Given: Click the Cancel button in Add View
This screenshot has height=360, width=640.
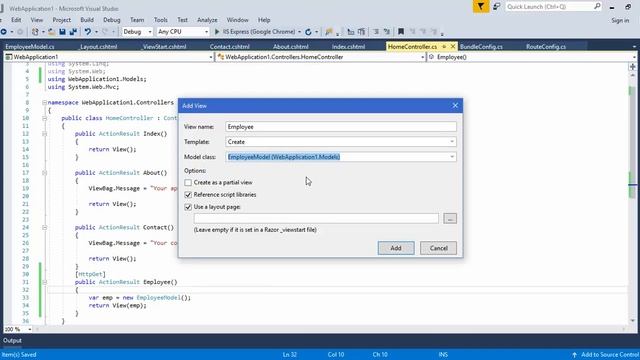Looking at the screenshot, I should coord(438,248).
